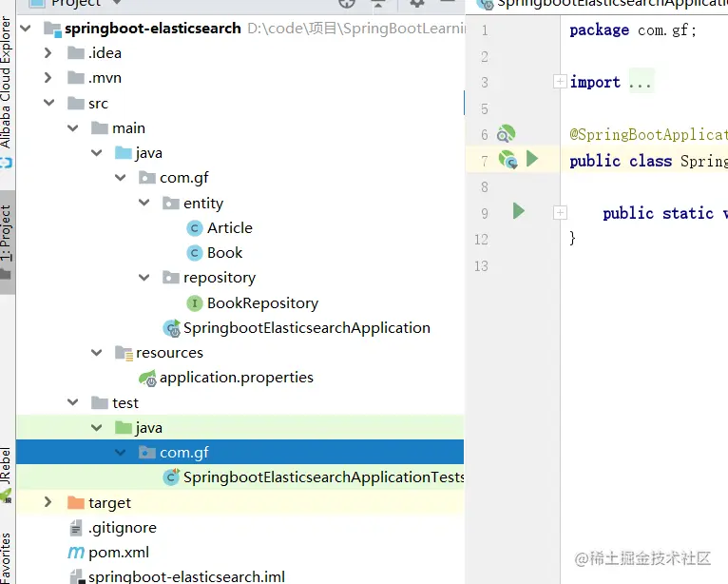728x584 pixels.
Task: Select SpringbootElasticsearchApplicationTests in the tree
Action: tap(323, 477)
